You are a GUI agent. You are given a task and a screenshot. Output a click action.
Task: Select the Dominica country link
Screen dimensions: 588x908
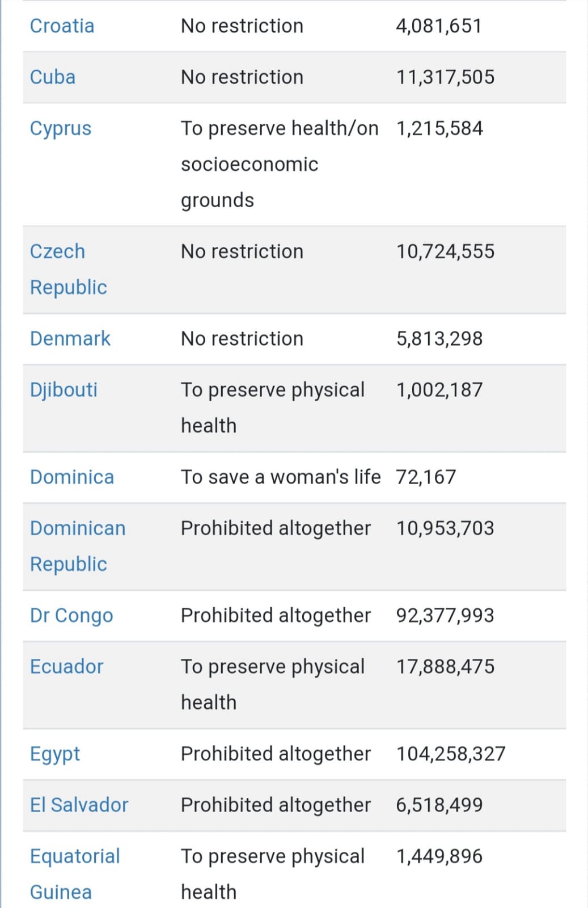pyautogui.click(x=72, y=477)
